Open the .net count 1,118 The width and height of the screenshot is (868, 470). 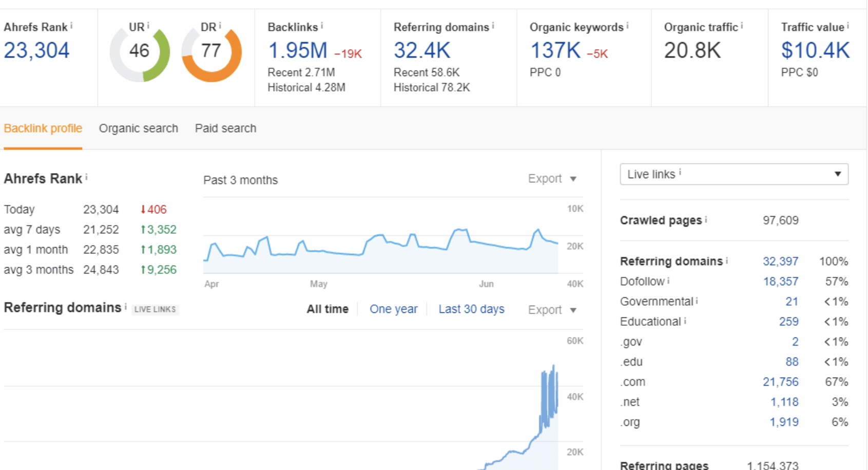pyautogui.click(x=784, y=402)
